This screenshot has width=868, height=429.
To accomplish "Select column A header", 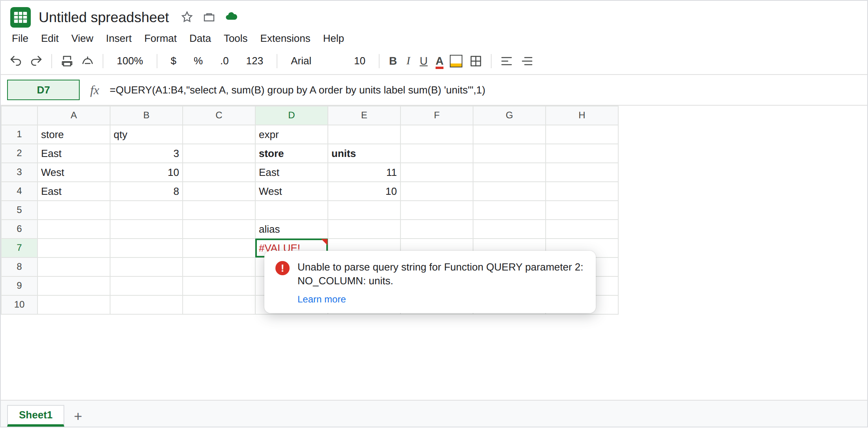I will (x=74, y=115).
